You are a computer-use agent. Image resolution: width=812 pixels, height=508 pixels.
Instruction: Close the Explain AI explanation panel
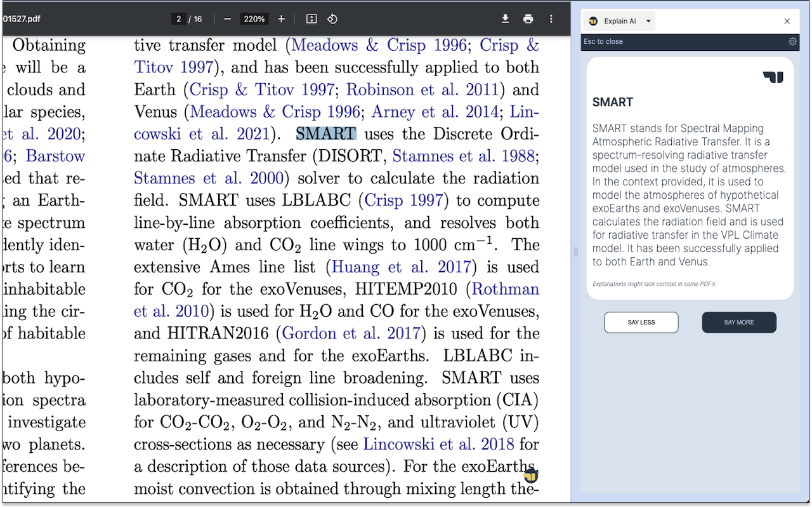tap(787, 21)
